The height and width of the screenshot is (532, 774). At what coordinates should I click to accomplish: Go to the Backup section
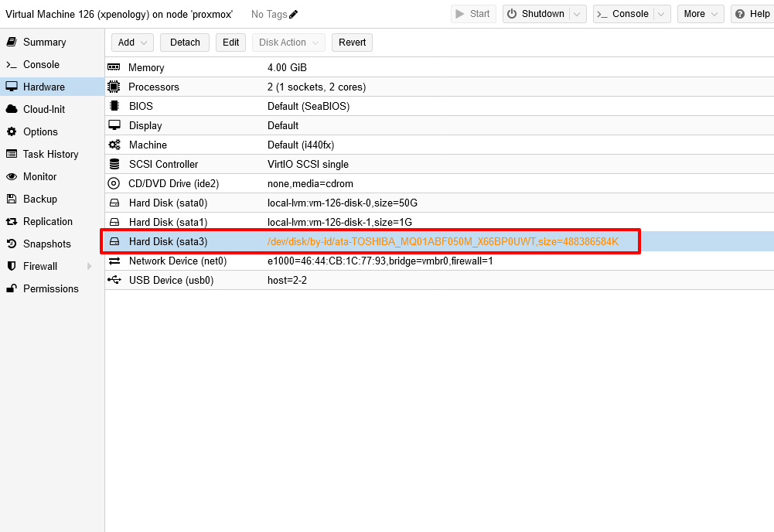tap(40, 199)
